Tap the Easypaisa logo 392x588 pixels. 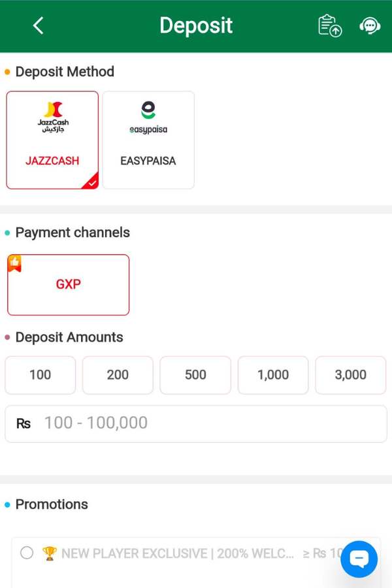(x=148, y=118)
